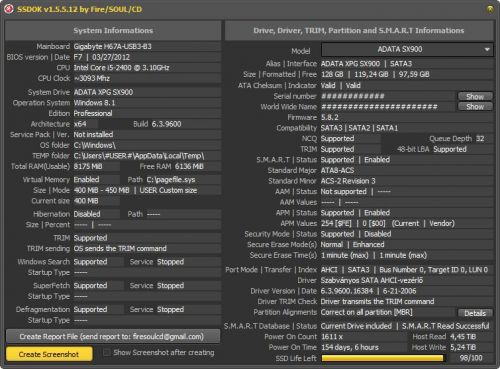Click CPU value Intel Core i5-2400

121,68
